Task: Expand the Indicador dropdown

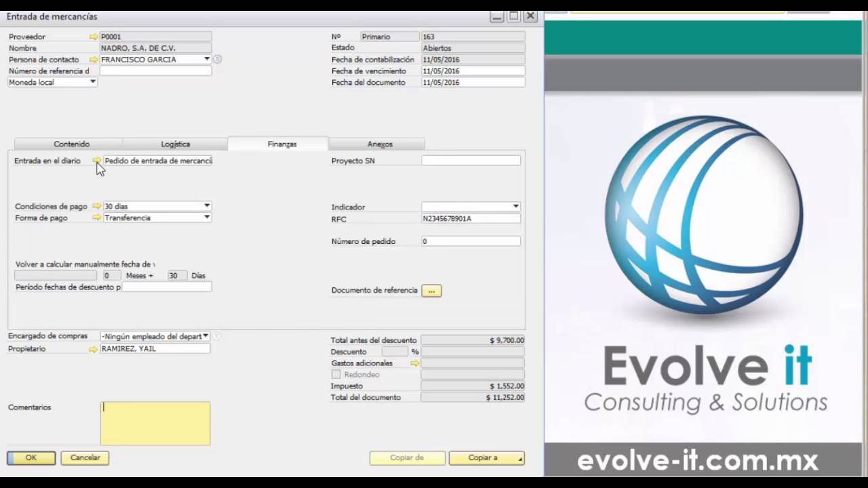Action: point(516,207)
